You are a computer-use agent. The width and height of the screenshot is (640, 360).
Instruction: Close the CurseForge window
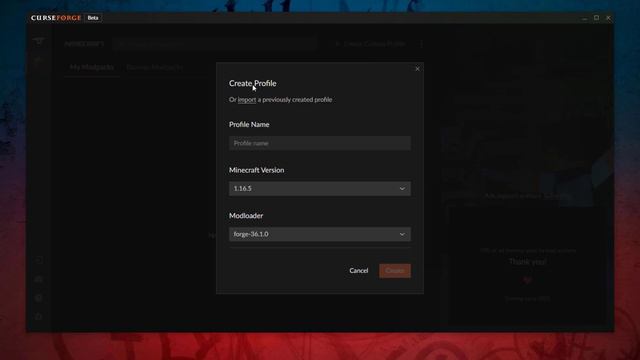(608, 18)
